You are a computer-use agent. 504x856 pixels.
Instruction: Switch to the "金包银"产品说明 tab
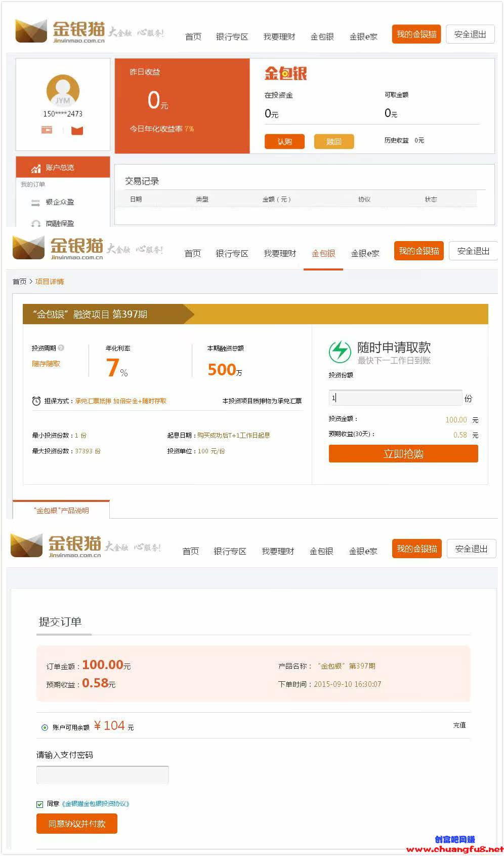61,510
